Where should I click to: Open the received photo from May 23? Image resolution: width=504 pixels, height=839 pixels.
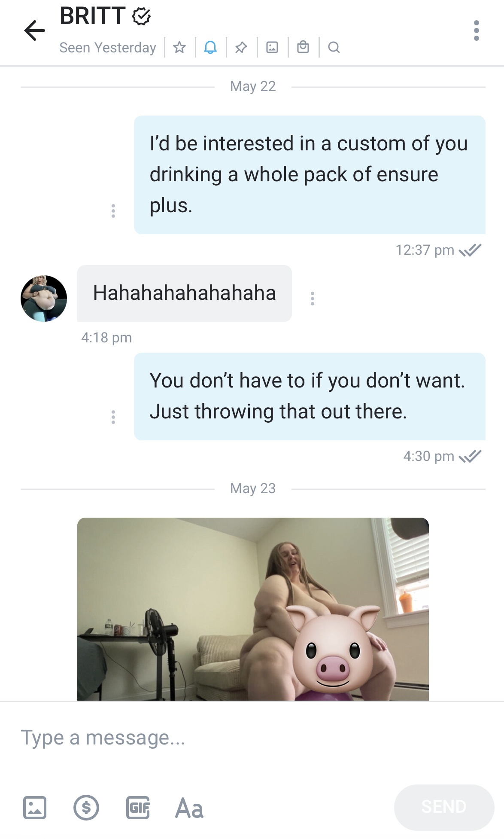[x=253, y=609]
